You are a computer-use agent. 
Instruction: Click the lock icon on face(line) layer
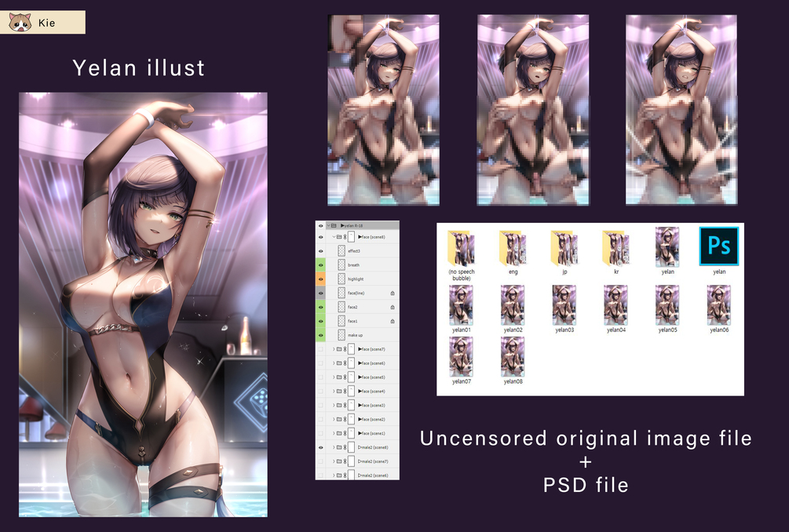tap(393, 293)
